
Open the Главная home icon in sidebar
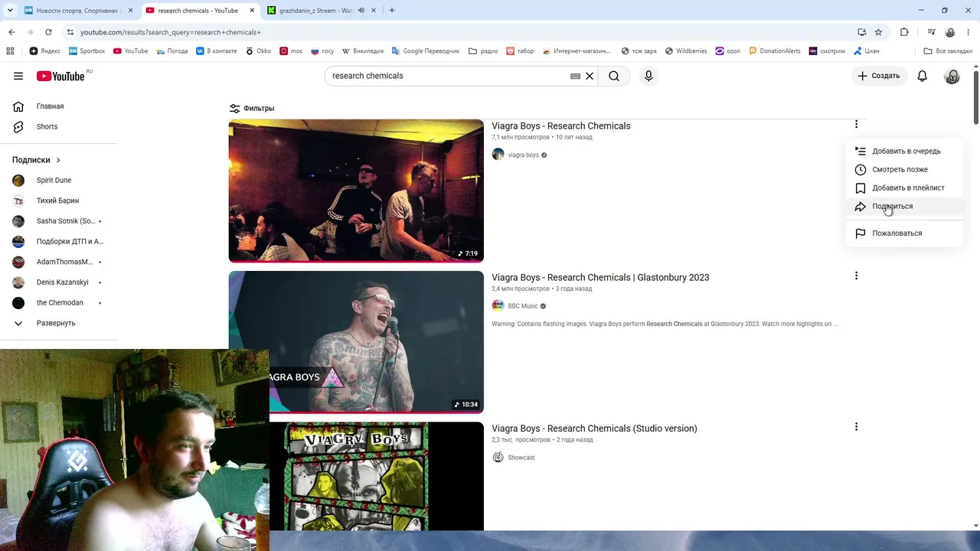tap(18, 106)
